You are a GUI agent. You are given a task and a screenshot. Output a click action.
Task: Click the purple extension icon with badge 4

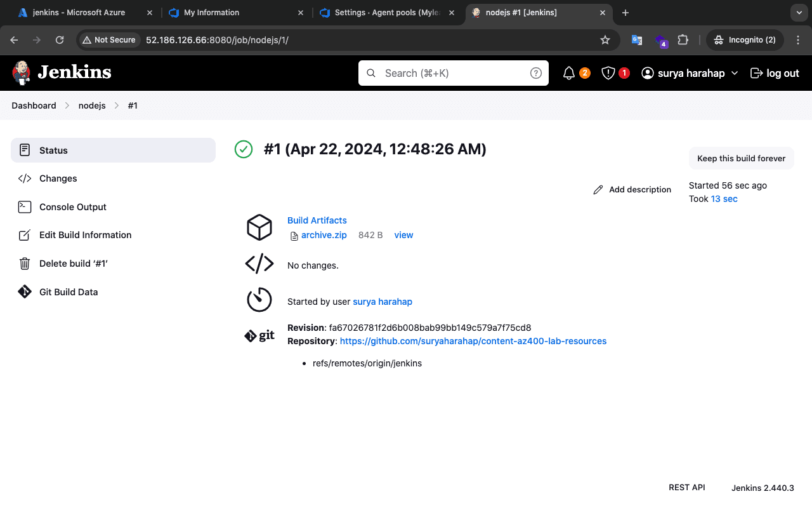coord(661,41)
